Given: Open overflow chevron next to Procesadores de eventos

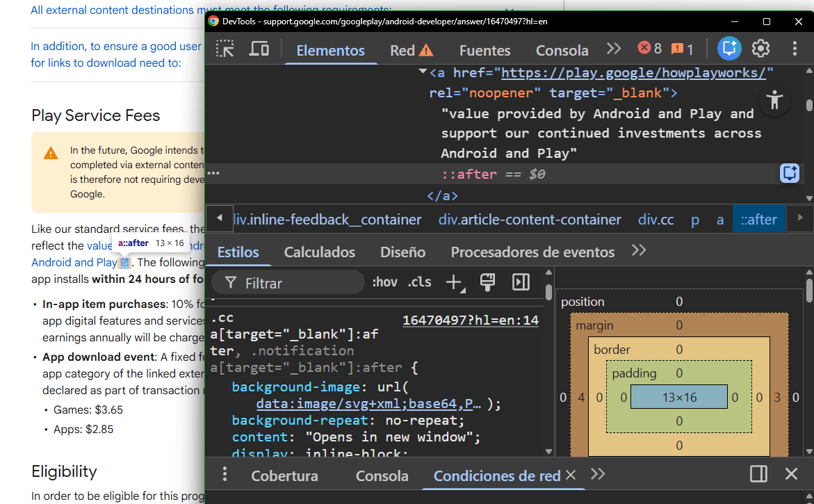Looking at the screenshot, I should pyautogui.click(x=638, y=251).
